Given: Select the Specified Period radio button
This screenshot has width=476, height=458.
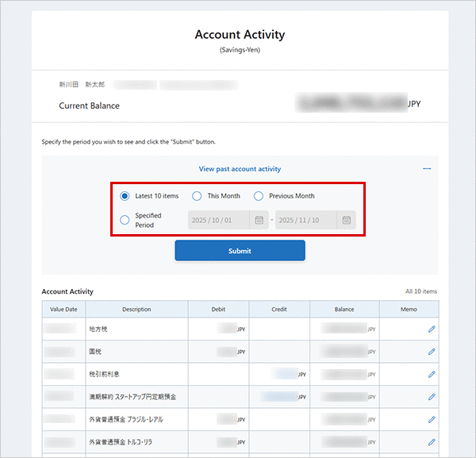Looking at the screenshot, I should pyautogui.click(x=125, y=220).
